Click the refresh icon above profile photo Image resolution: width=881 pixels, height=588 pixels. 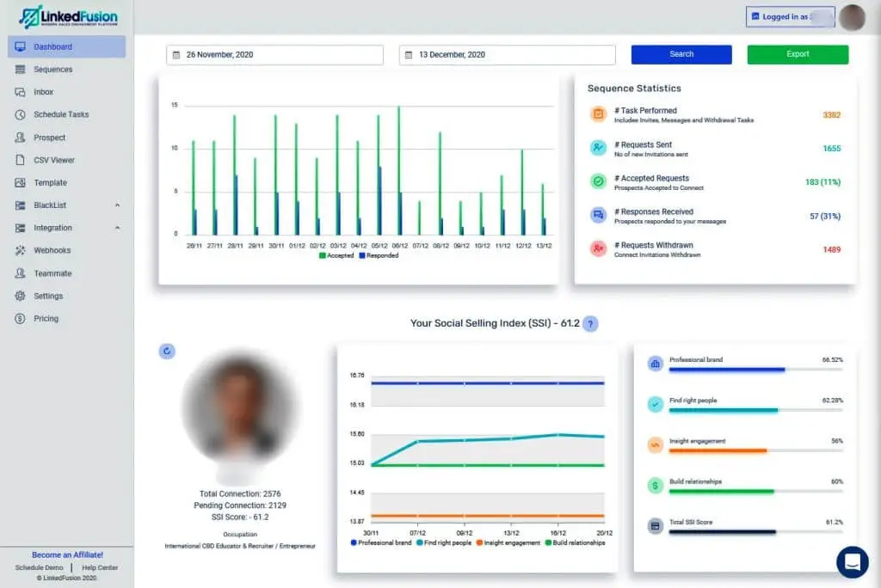[x=167, y=352]
